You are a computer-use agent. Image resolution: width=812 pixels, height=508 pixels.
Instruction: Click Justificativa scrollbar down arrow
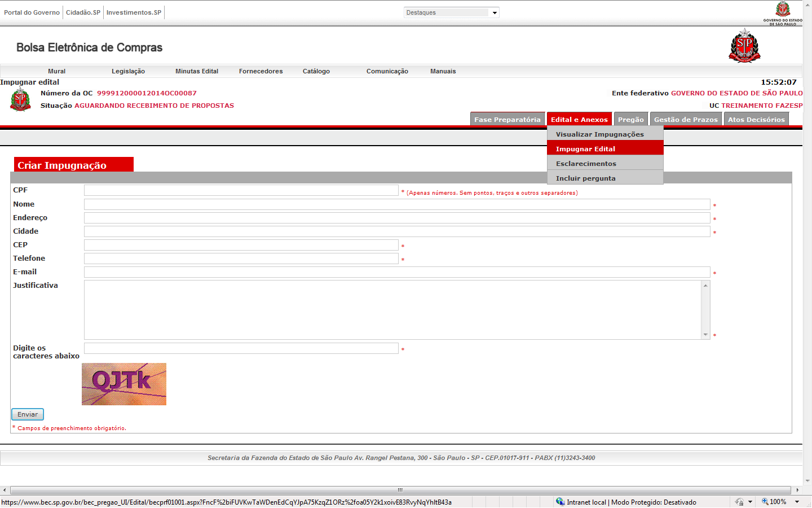[705, 335]
